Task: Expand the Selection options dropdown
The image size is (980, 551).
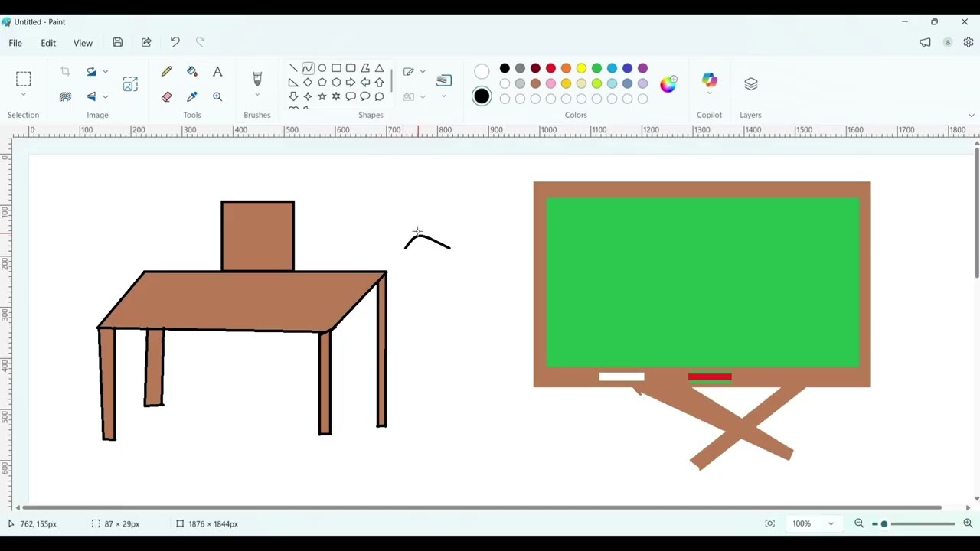Action: (x=23, y=95)
